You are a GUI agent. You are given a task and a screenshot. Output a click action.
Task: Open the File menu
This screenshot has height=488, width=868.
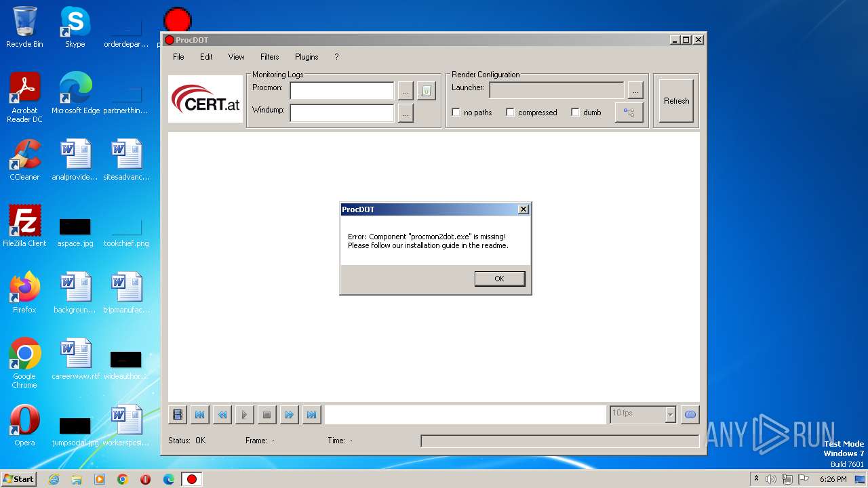point(178,57)
